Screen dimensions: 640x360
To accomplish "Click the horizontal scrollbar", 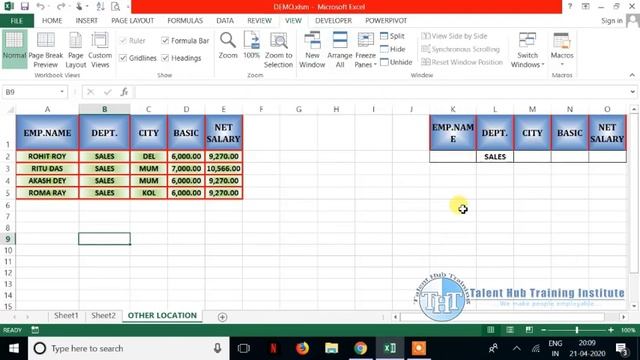I will click(502, 317).
